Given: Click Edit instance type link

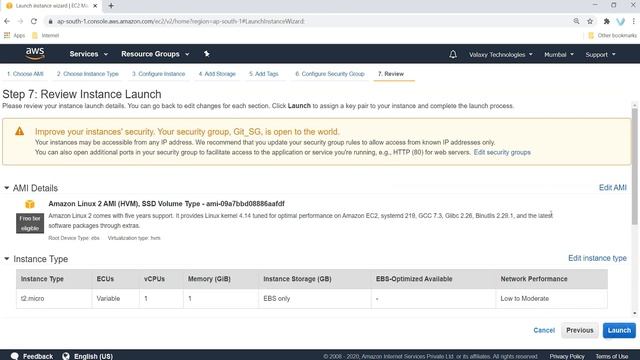Looking at the screenshot, I should point(597,258).
